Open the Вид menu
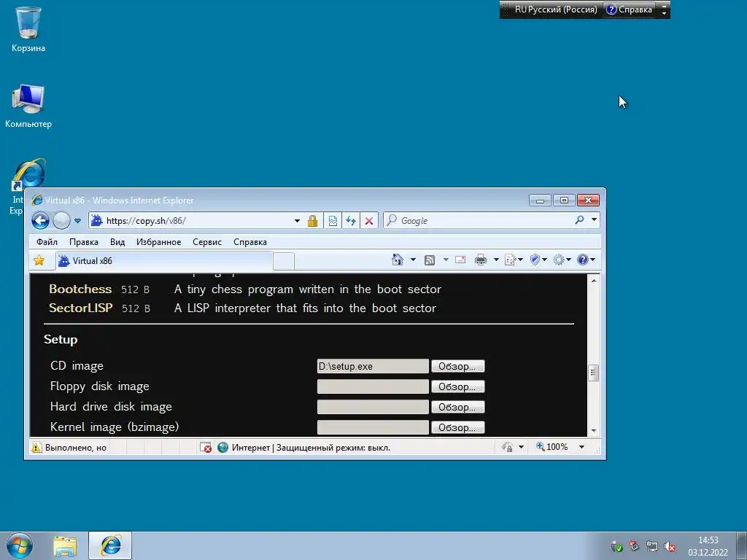The image size is (747, 560). coord(117,242)
